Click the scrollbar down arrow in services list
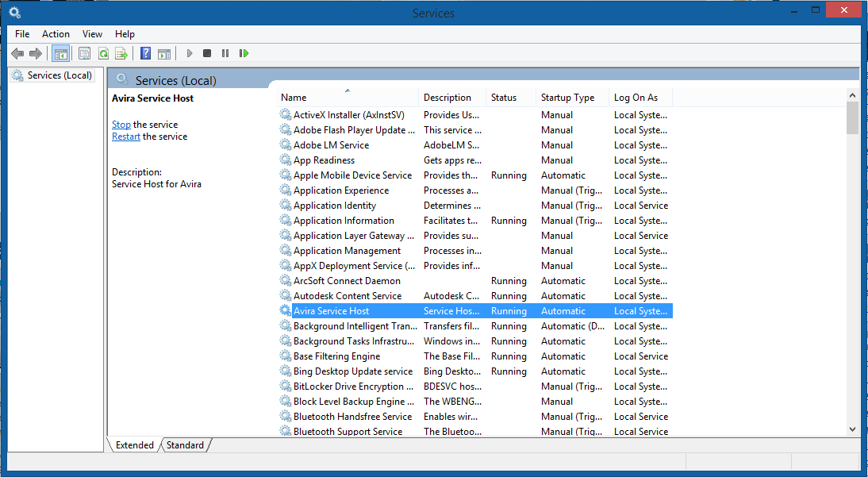 [853, 429]
